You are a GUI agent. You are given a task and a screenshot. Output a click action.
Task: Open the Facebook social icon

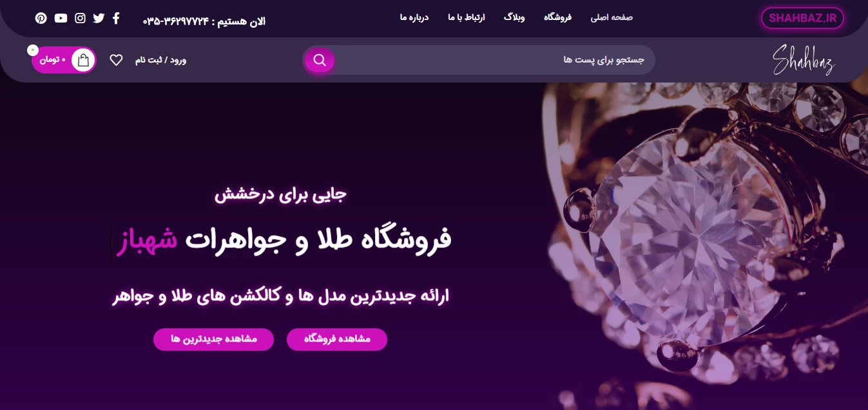(x=116, y=18)
